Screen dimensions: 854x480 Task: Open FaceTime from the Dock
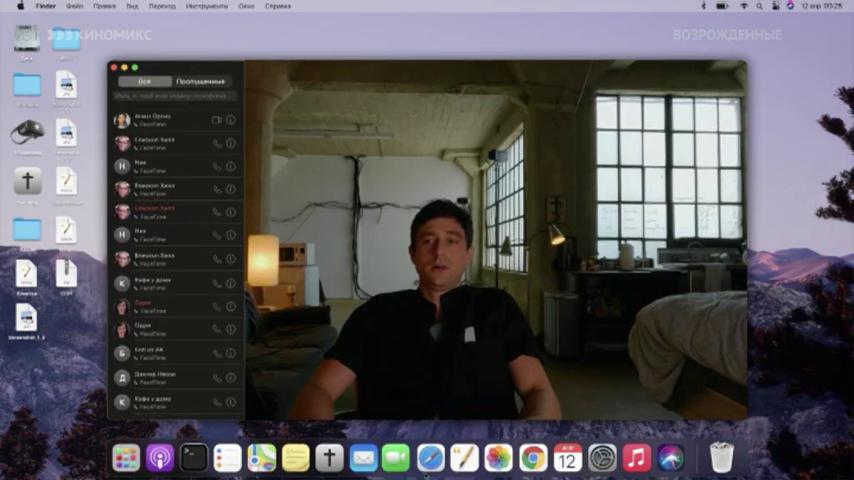[396, 458]
